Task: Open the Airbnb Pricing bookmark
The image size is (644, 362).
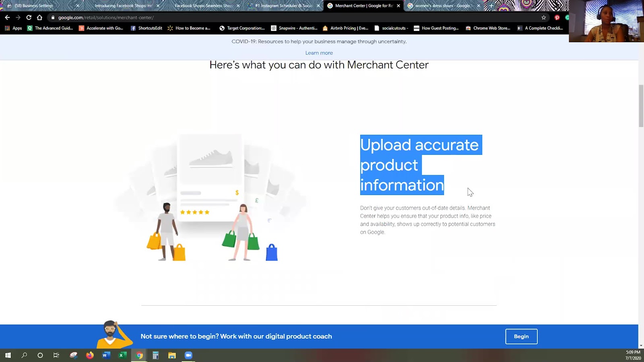Action: click(345, 28)
